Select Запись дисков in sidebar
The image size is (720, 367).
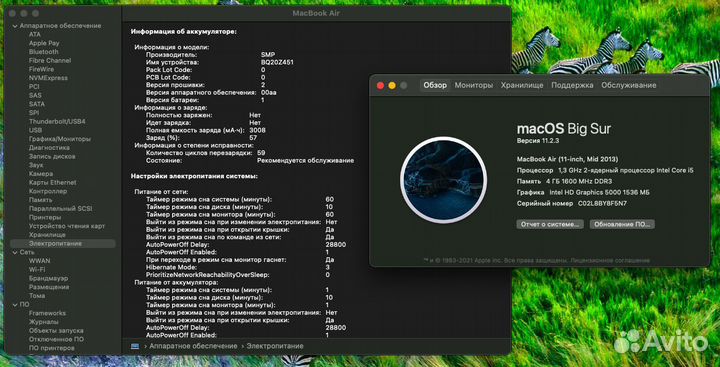[52, 157]
